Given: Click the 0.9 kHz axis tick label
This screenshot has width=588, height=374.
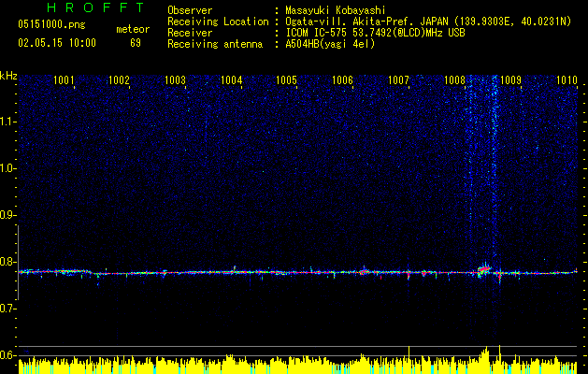Looking at the screenshot, I should tap(7, 215).
